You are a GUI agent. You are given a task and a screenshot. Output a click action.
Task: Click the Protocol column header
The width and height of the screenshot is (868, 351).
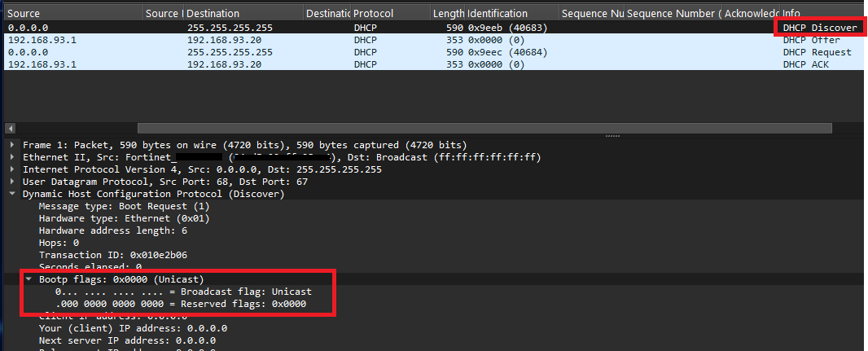[x=390, y=13]
